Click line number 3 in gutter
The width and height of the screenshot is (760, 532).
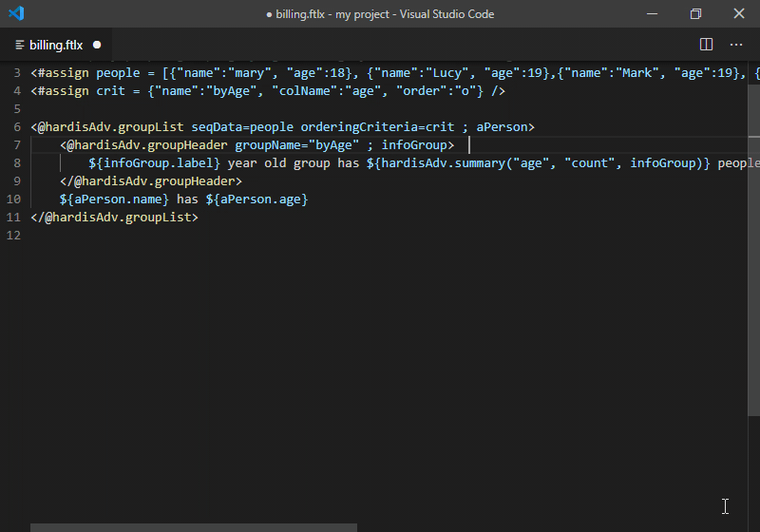pos(17,73)
